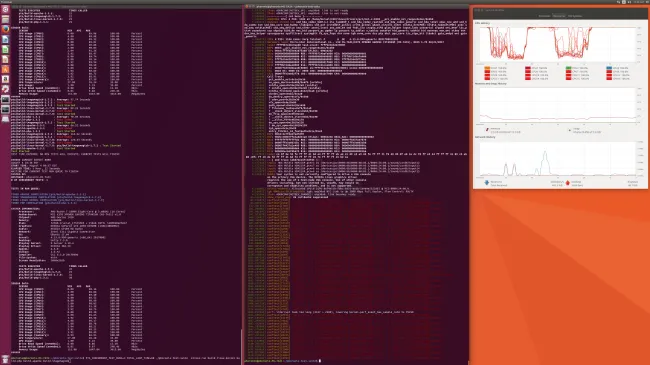
Task: Change the Memory color swatch in System Monitor
Action: [x=487, y=129]
